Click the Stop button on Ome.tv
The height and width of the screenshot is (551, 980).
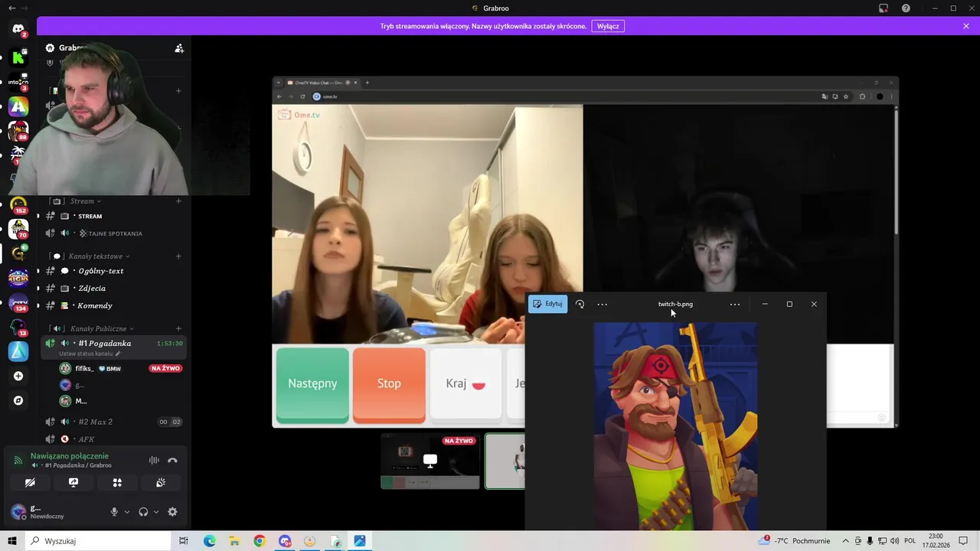click(x=389, y=383)
